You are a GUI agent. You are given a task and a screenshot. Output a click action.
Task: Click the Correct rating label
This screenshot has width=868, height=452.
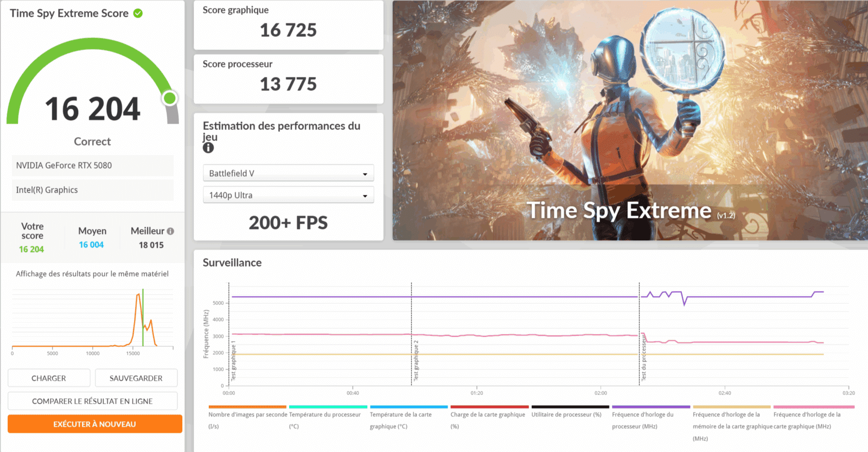click(92, 142)
